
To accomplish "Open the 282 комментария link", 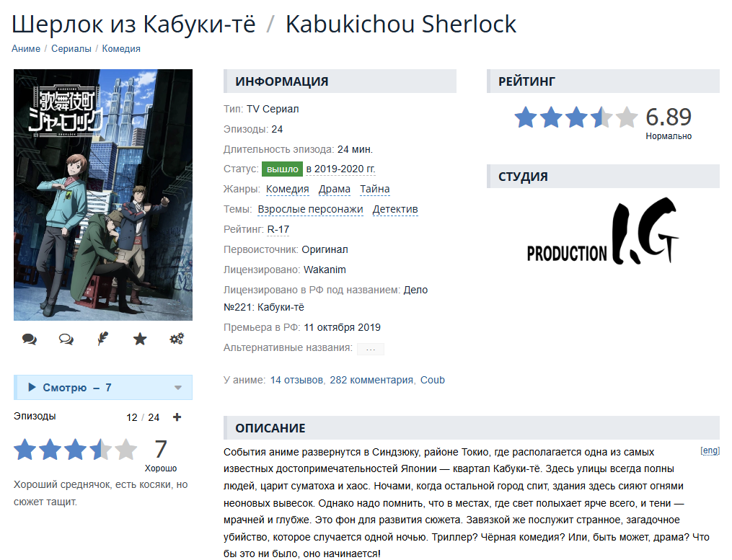I will pyautogui.click(x=371, y=380).
